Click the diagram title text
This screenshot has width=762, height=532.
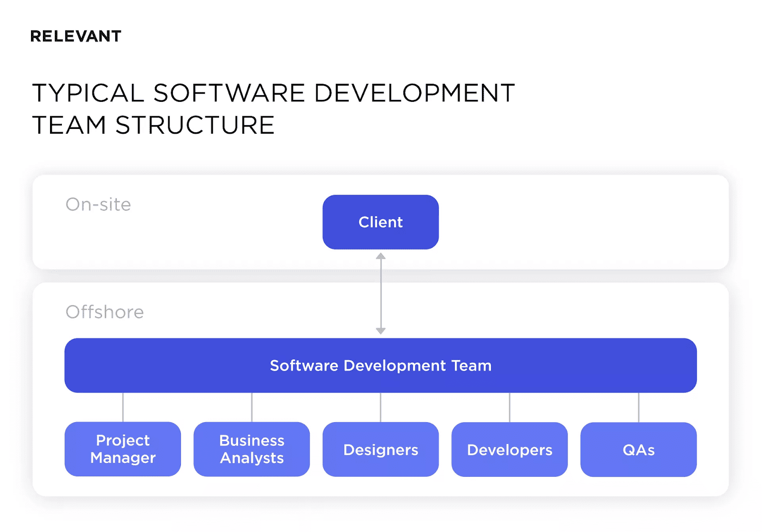[273, 108]
